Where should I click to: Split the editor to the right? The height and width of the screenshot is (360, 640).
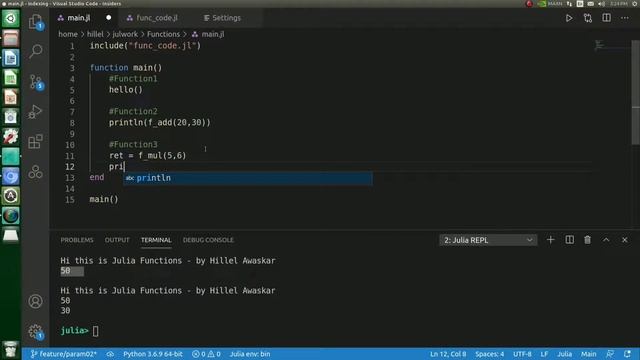[607, 18]
